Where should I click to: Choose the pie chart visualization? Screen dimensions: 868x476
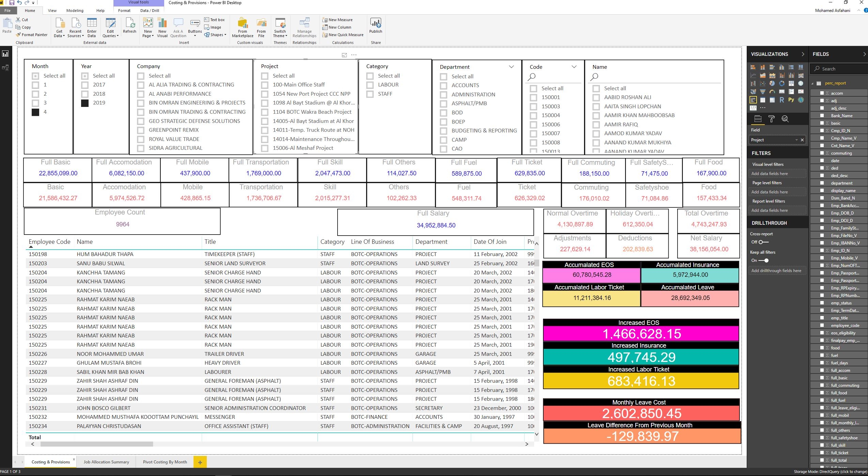click(772, 83)
